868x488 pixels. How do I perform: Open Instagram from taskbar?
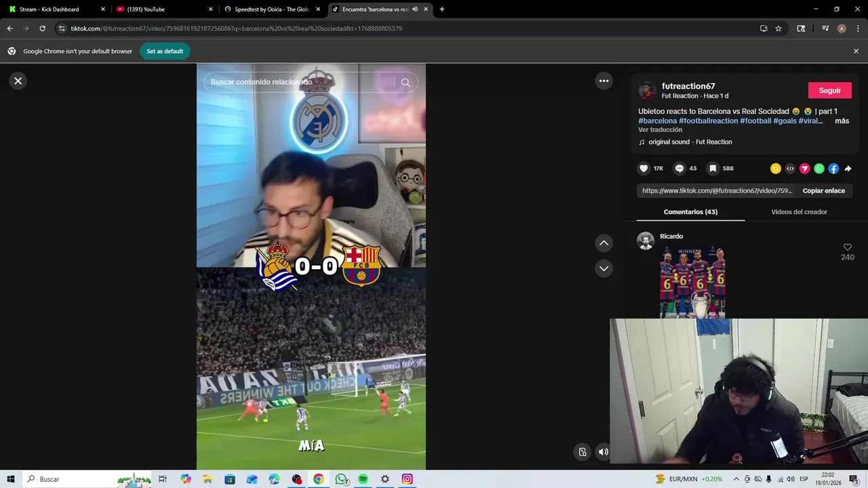[407, 479]
